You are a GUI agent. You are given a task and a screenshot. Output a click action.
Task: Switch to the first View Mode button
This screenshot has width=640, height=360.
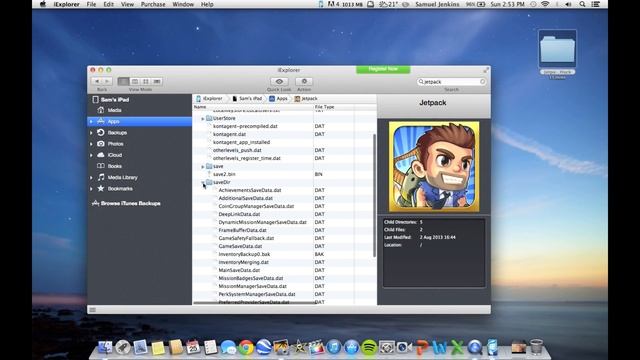[123, 81]
